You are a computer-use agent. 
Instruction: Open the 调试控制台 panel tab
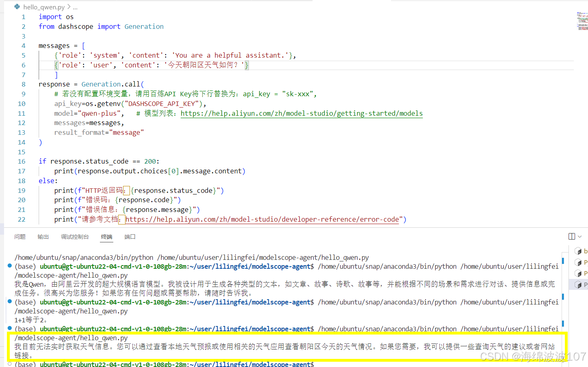[75, 237]
